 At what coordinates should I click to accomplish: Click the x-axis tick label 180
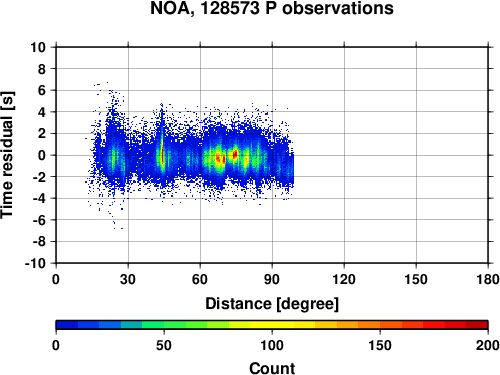click(488, 279)
